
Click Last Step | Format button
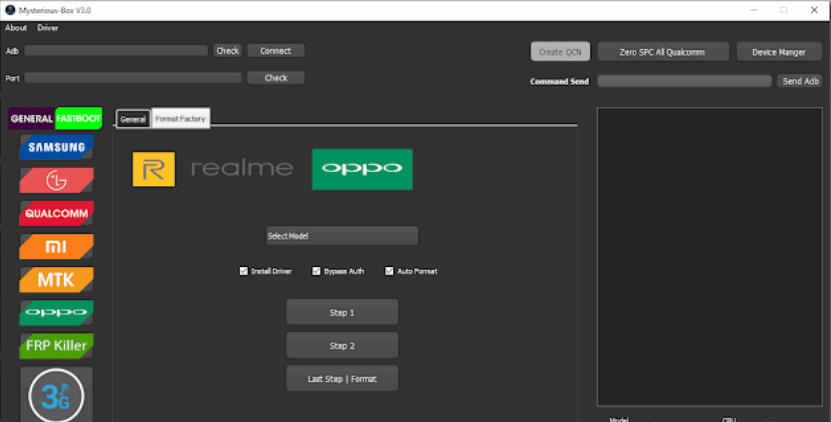click(x=342, y=379)
